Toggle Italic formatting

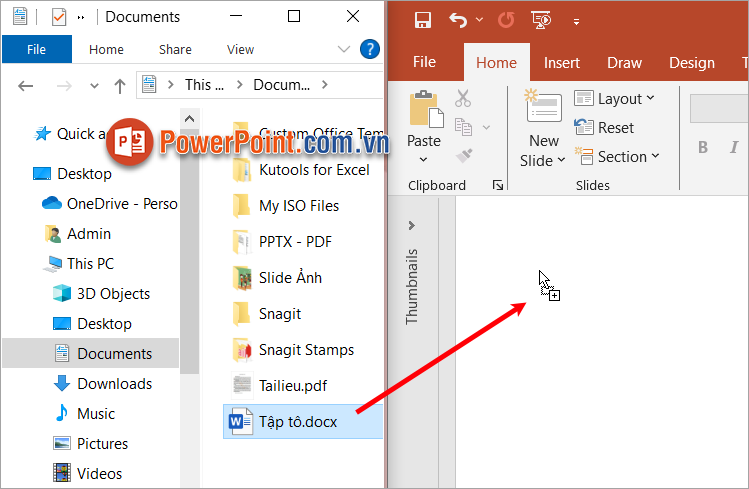coord(734,147)
